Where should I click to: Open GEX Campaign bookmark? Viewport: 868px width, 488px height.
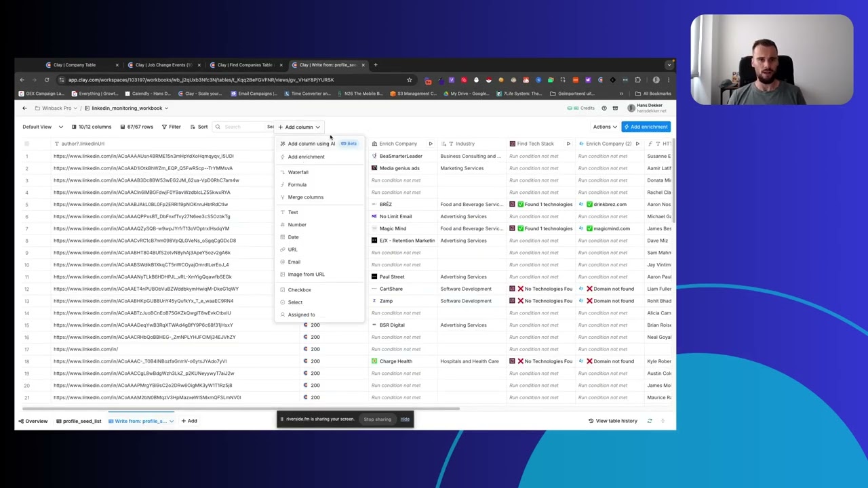(x=42, y=94)
